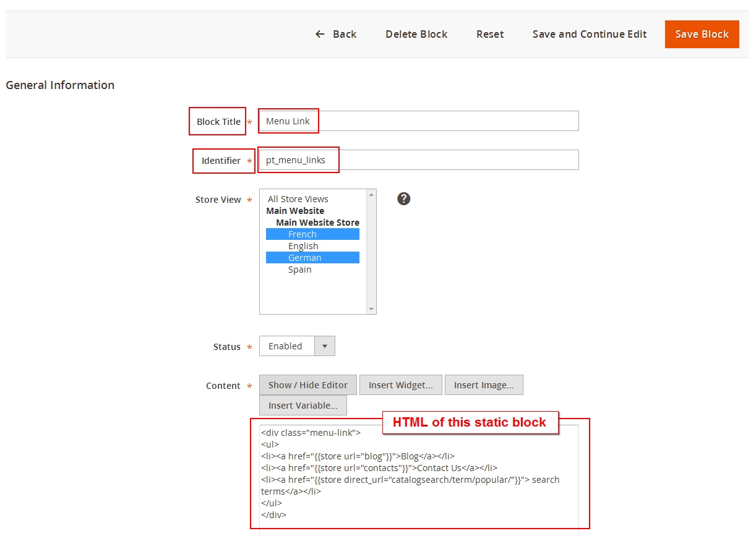The height and width of the screenshot is (536, 756).
Task: Select French store view
Action: click(x=303, y=234)
